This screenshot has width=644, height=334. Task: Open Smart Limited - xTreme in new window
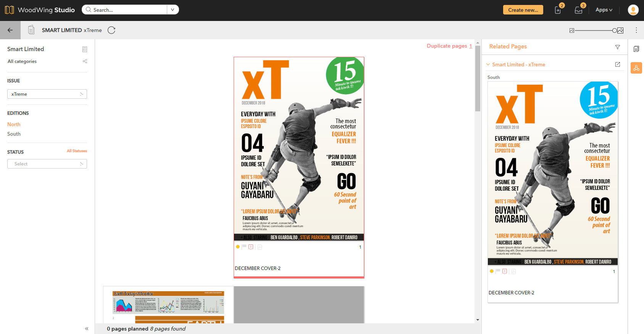coord(617,64)
